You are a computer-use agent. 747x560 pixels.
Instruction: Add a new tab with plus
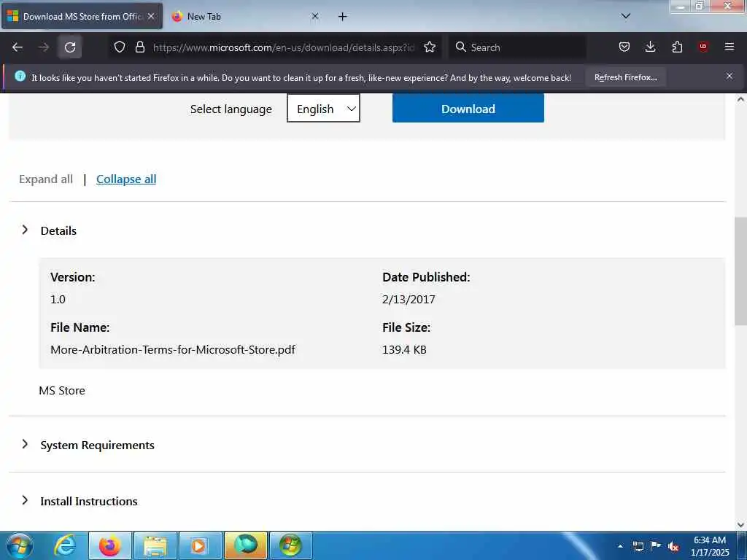tap(343, 17)
